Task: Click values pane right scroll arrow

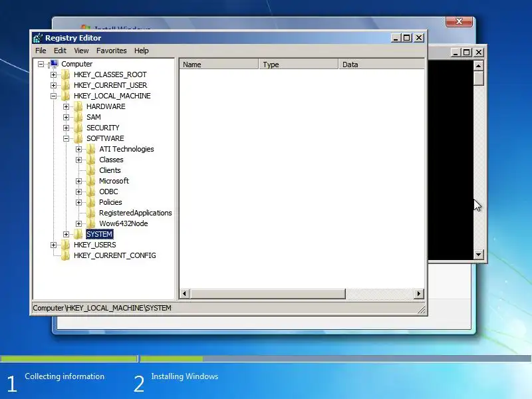Action: 419,294
